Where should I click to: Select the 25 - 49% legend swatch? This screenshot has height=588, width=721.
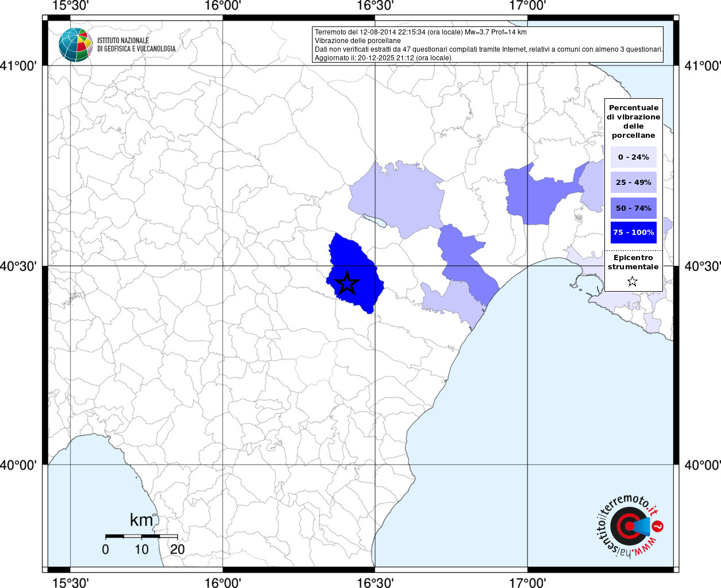634,182
